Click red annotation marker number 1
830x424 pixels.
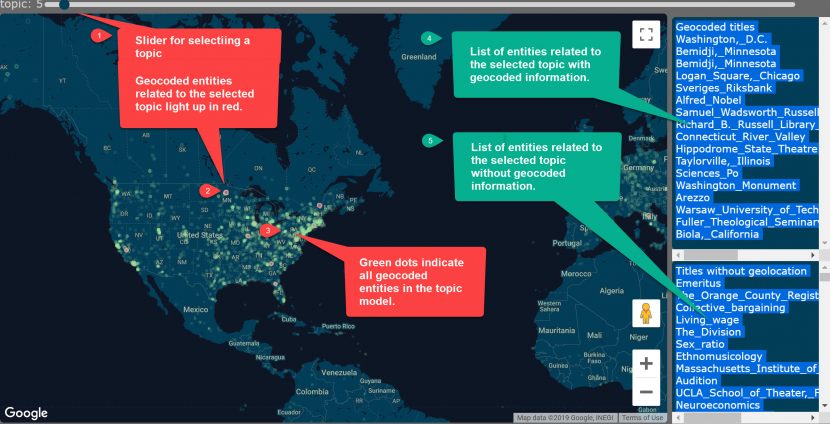pos(98,36)
